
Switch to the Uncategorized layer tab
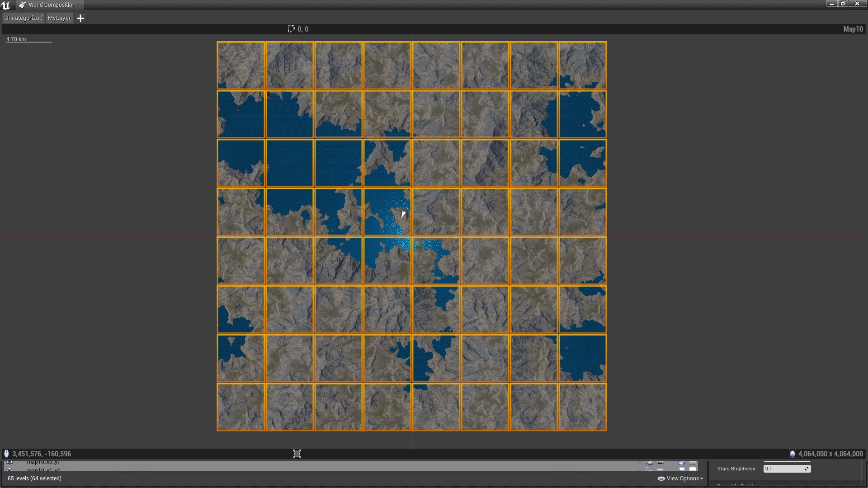point(23,18)
